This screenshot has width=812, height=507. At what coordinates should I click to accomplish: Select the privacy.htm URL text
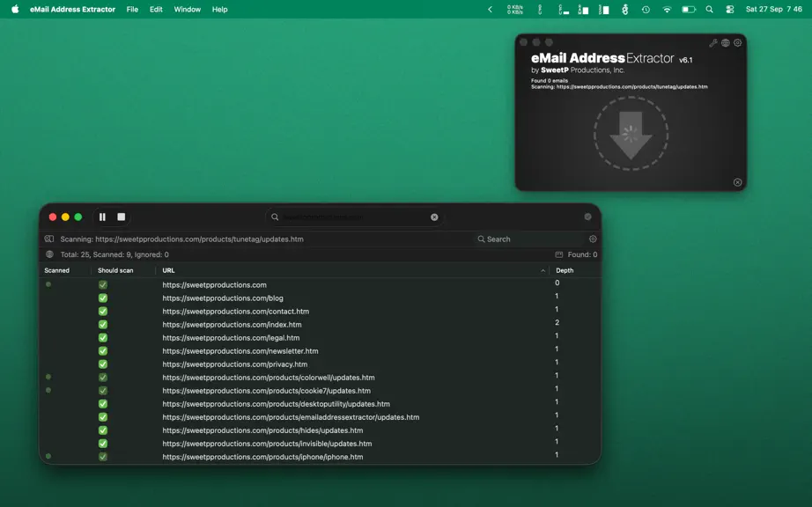(x=234, y=364)
